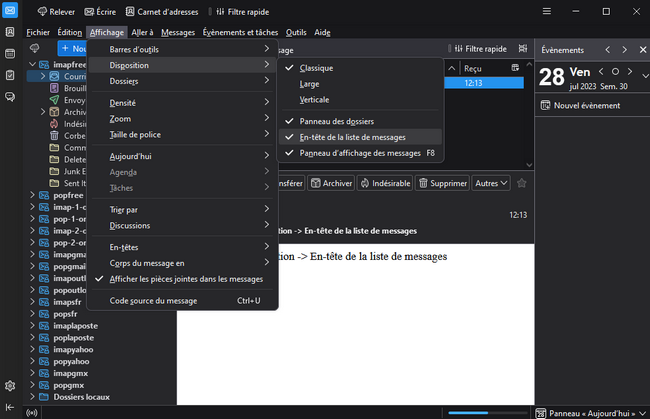Toggle Panneau des dossiers checkmark

click(x=361, y=121)
